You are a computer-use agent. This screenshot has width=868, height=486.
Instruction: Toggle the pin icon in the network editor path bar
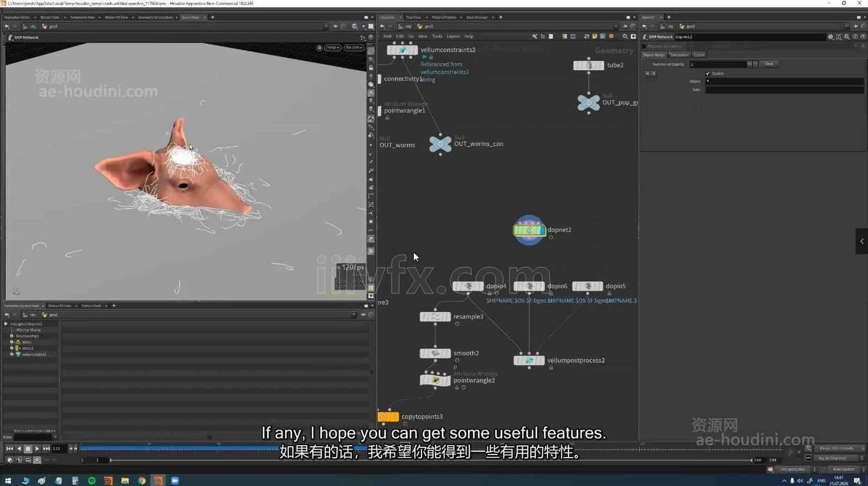[x=624, y=26]
